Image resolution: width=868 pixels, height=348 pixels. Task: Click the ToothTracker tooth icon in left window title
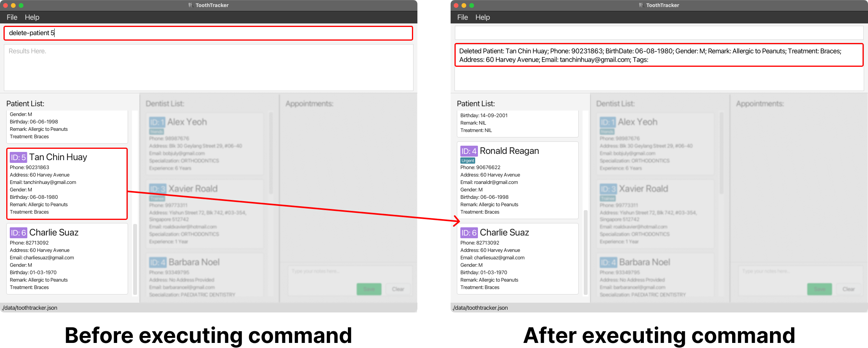point(191,5)
